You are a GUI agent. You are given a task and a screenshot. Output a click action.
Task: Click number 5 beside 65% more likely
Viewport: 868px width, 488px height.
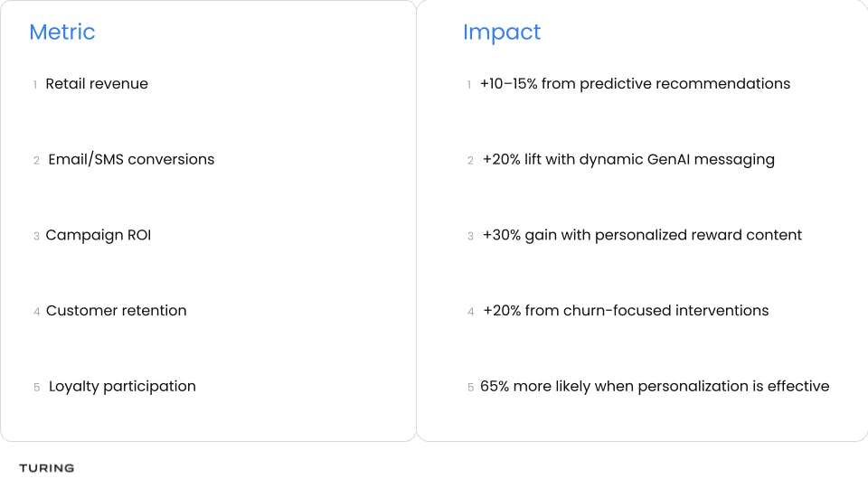470,388
